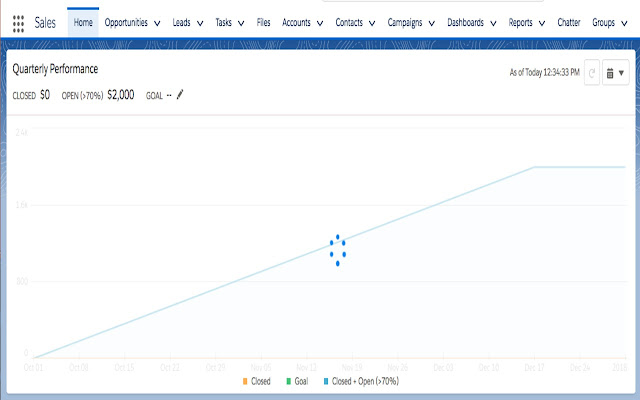640x400 pixels.
Task: Click the Reports tab
Action: [x=520, y=21]
